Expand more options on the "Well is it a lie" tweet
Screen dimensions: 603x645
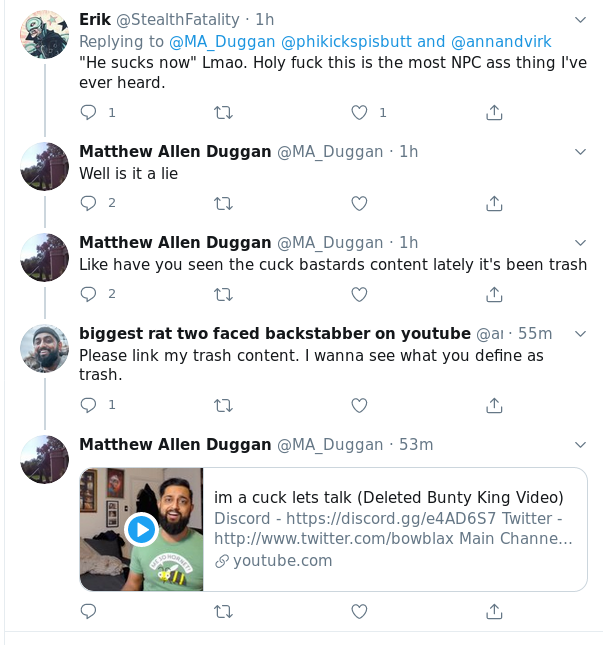[580, 151]
